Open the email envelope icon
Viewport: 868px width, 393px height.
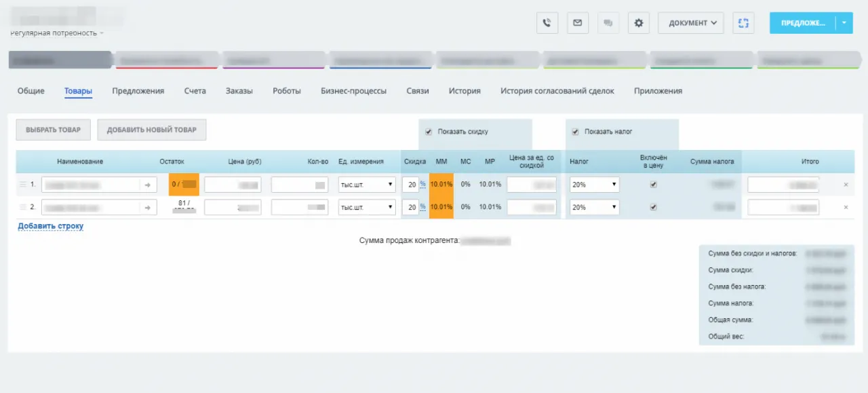click(x=577, y=22)
